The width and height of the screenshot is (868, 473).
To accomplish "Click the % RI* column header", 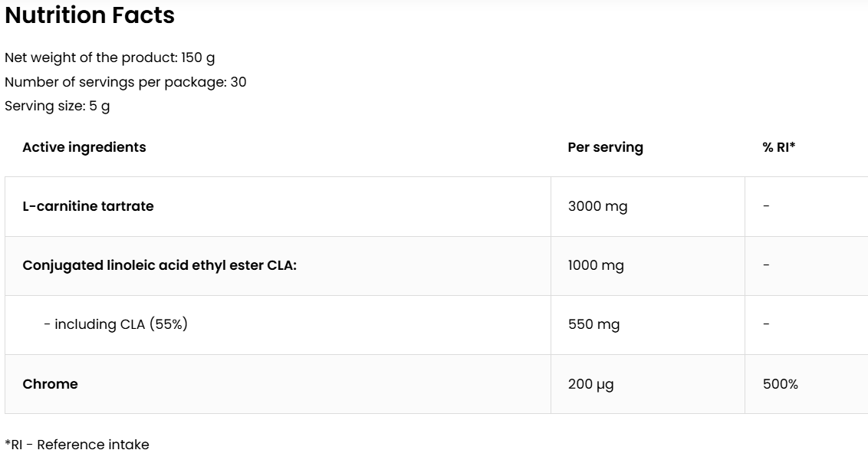I will [x=778, y=147].
